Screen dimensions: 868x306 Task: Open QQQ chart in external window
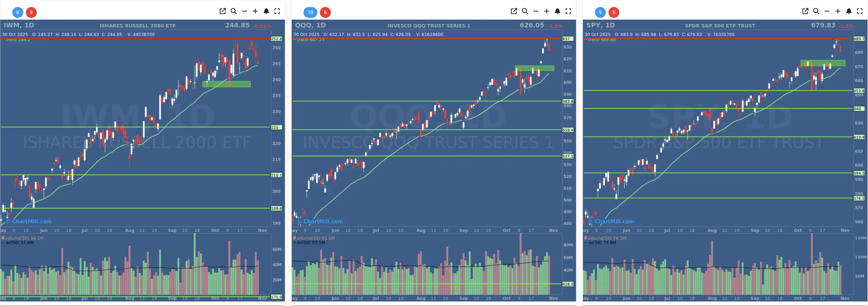pos(514,11)
